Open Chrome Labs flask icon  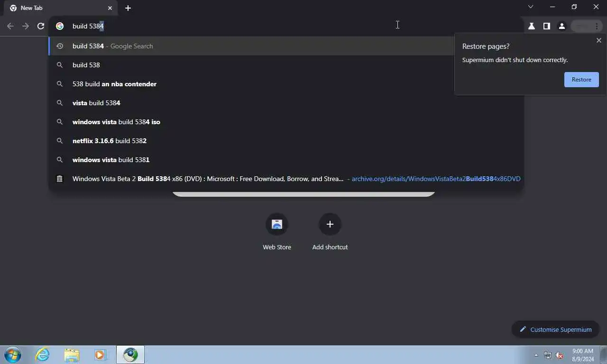tap(532, 26)
